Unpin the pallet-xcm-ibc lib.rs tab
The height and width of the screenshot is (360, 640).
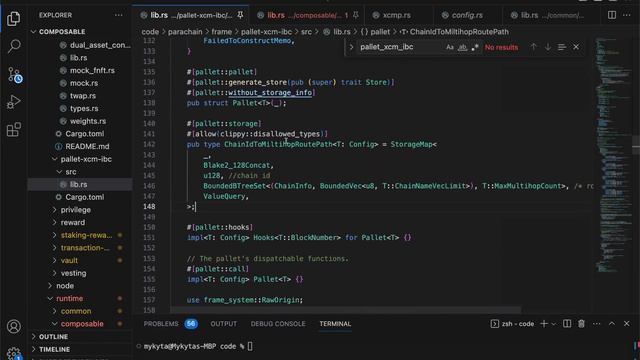tap(240, 15)
